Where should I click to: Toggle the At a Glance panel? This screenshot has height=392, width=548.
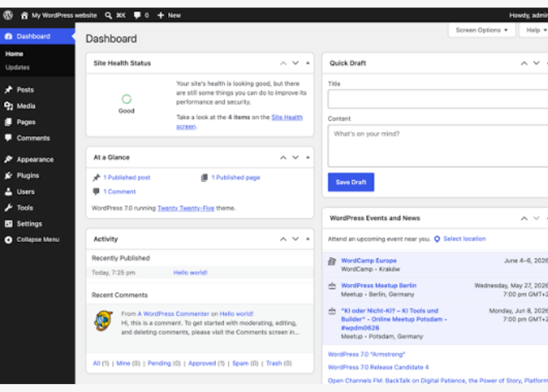click(308, 157)
